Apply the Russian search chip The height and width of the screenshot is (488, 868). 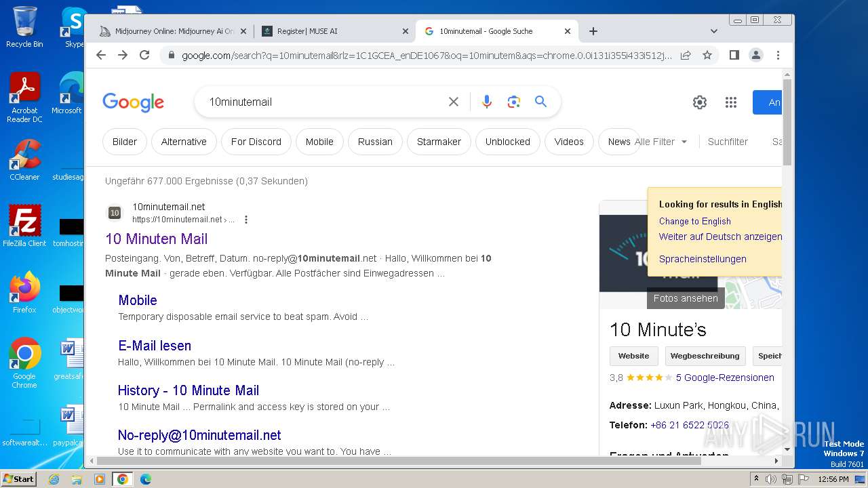tap(375, 142)
